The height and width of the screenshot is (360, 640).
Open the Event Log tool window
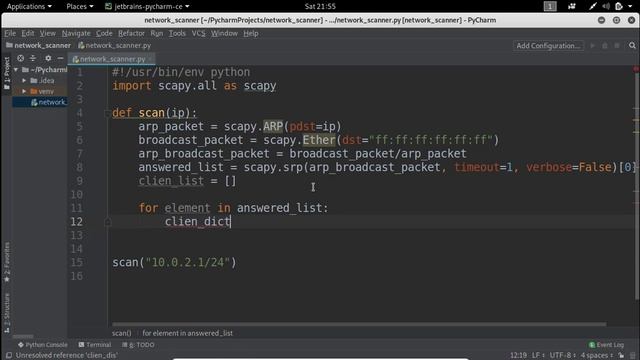click(x=606, y=345)
